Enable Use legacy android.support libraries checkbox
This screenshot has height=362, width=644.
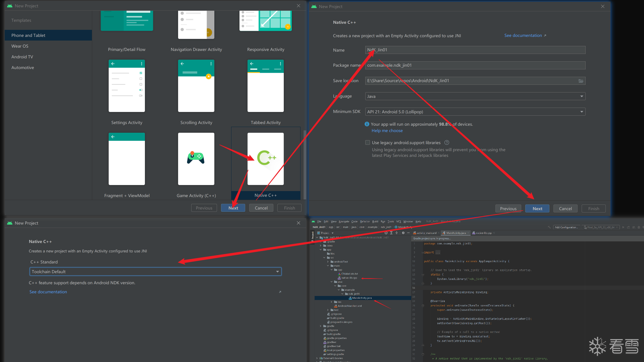coord(368,142)
